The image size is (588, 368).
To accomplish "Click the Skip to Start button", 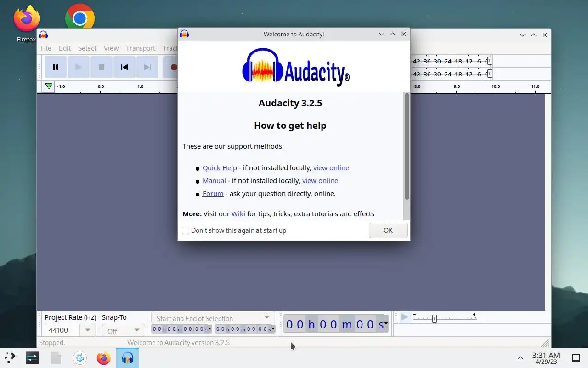I will (124, 67).
